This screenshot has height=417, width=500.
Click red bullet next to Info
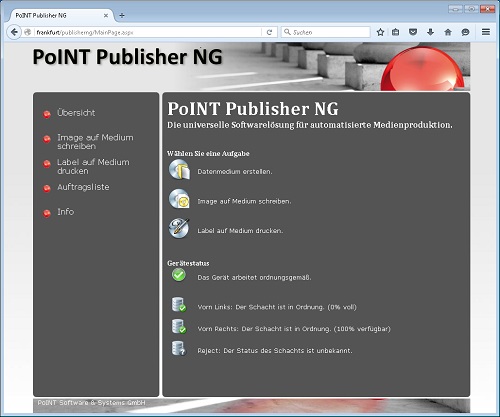[x=47, y=213]
